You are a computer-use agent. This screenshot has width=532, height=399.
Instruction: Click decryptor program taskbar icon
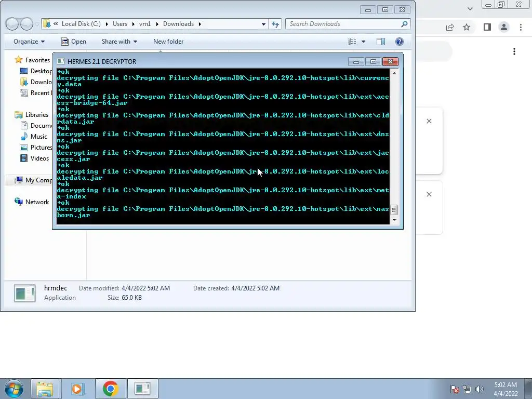[142, 389]
